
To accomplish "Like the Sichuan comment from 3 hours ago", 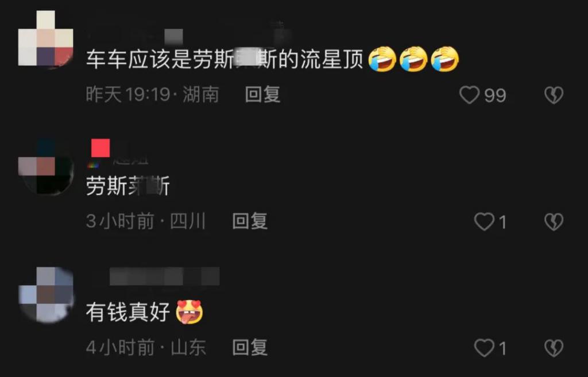I will [x=484, y=221].
